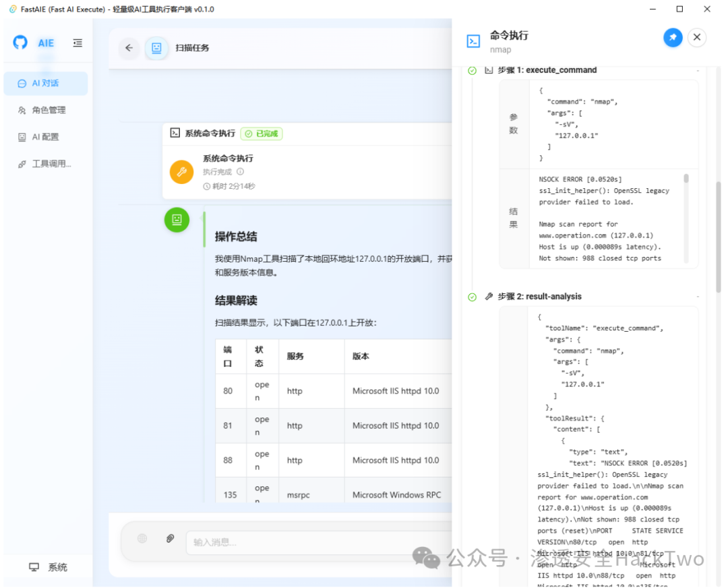Click the orange wrench tool icon

tap(181, 172)
